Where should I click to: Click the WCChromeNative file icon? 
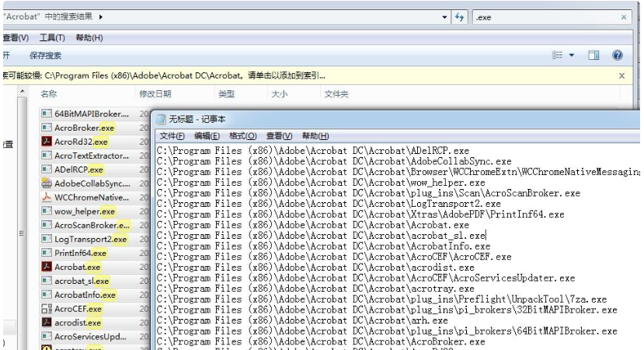pos(47,197)
